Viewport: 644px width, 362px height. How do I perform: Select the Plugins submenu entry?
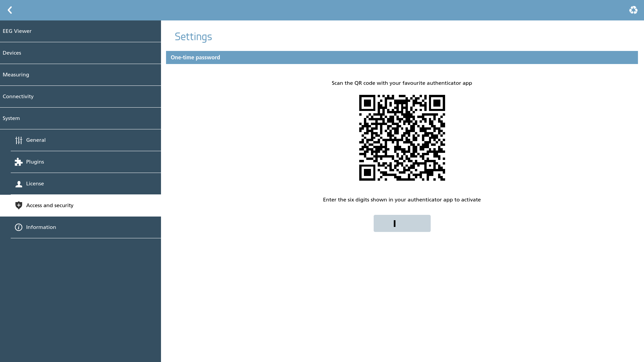[86, 162]
